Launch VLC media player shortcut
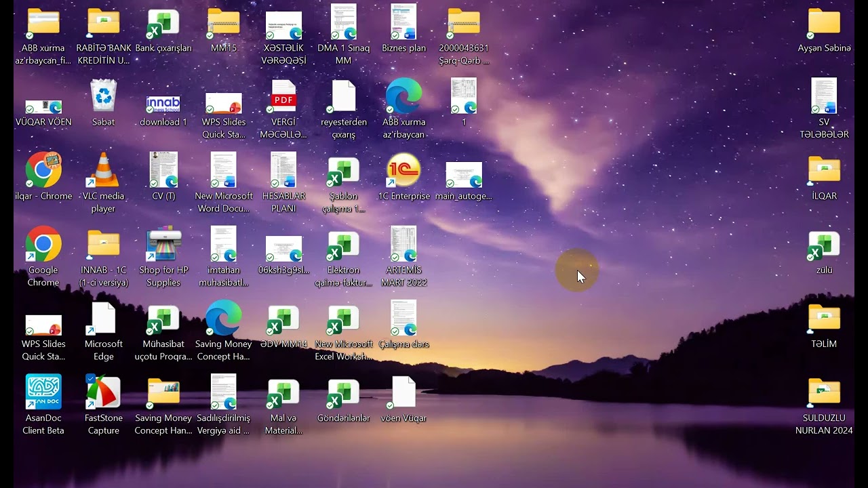The width and height of the screenshot is (868, 488). 104,170
